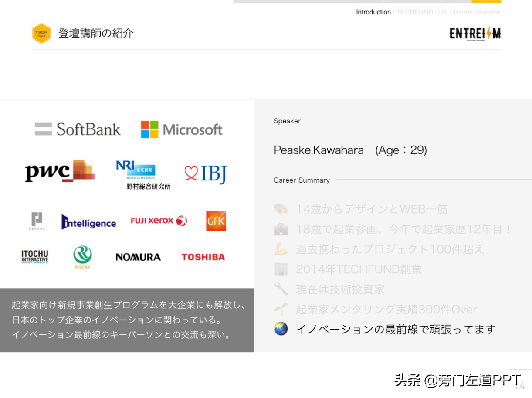The height and width of the screenshot is (398, 532).
Task: Select the intelligence logo
Action: point(88,222)
